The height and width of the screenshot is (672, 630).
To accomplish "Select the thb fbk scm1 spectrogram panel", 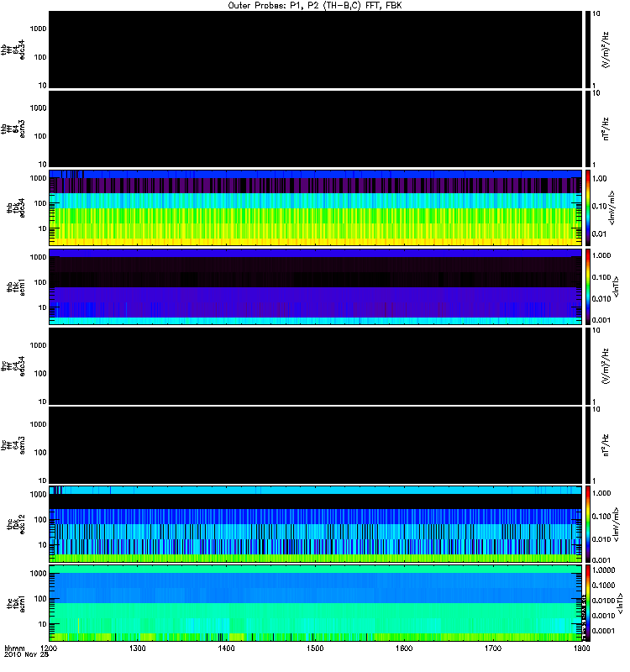I will coord(315,286).
